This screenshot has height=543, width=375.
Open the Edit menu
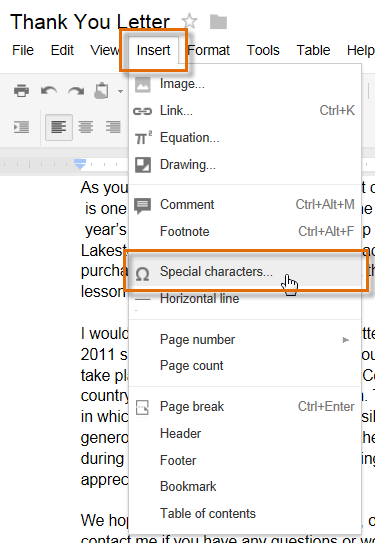tap(62, 50)
